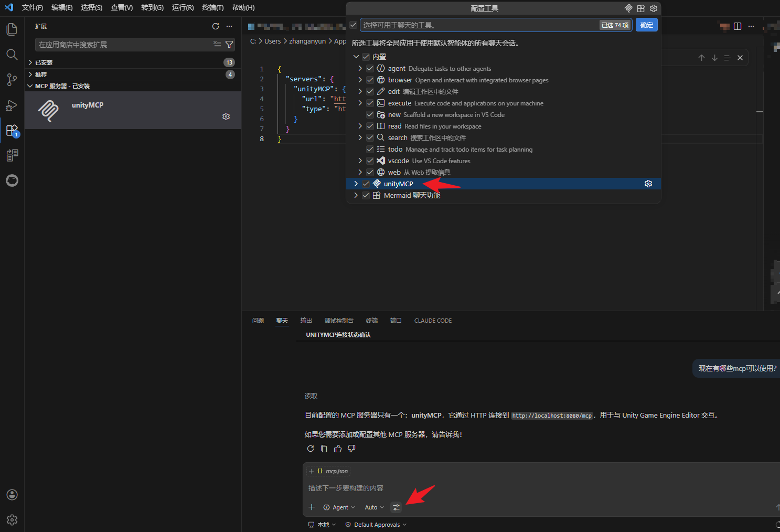Screen dimensions: 780x532
Task: Open unityMCP gear in tools list
Action: pos(648,184)
